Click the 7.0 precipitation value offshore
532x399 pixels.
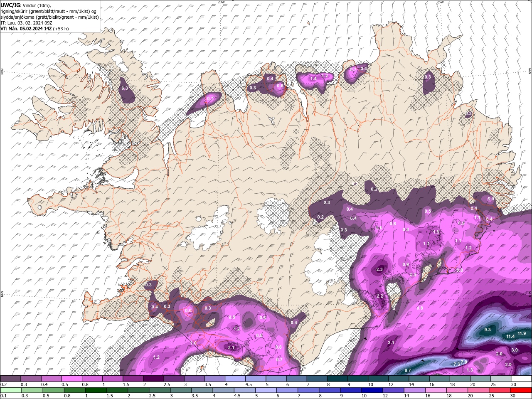(x=464, y=362)
